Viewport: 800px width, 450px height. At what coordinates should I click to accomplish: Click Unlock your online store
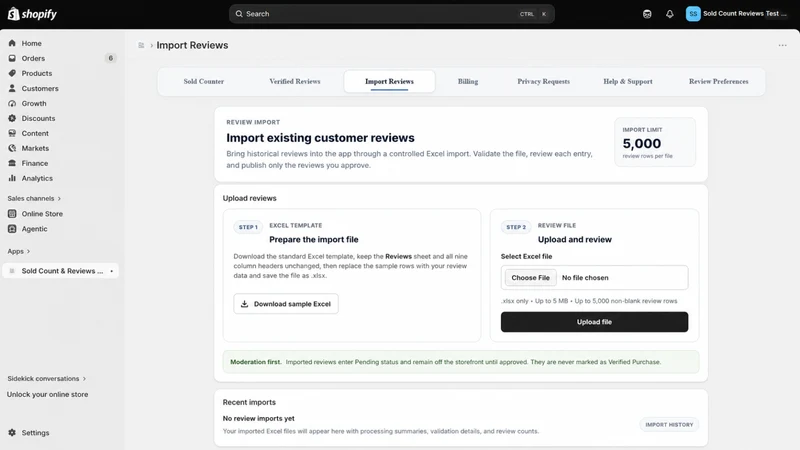(x=47, y=394)
